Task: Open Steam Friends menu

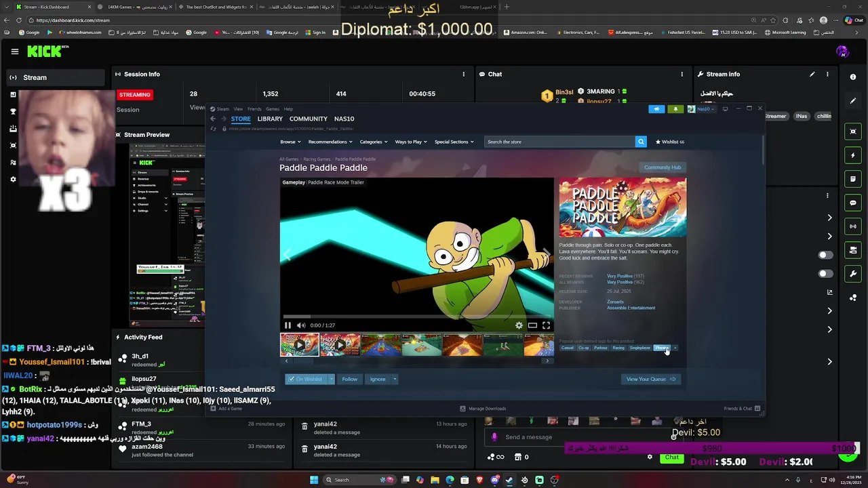Action: pos(254,108)
